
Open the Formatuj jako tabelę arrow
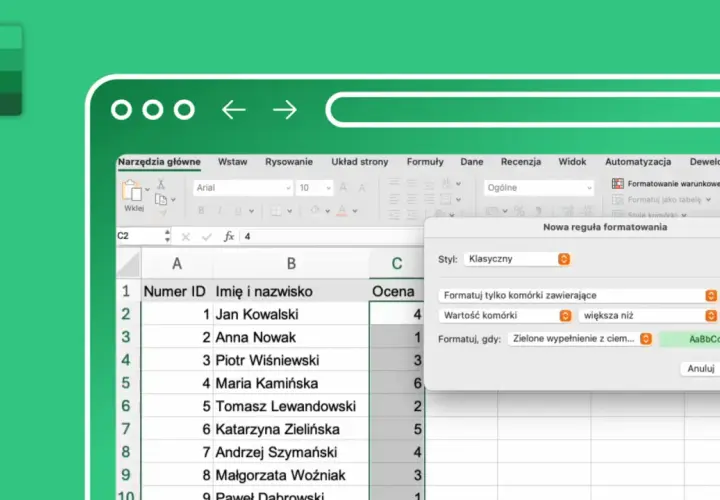[709, 200]
